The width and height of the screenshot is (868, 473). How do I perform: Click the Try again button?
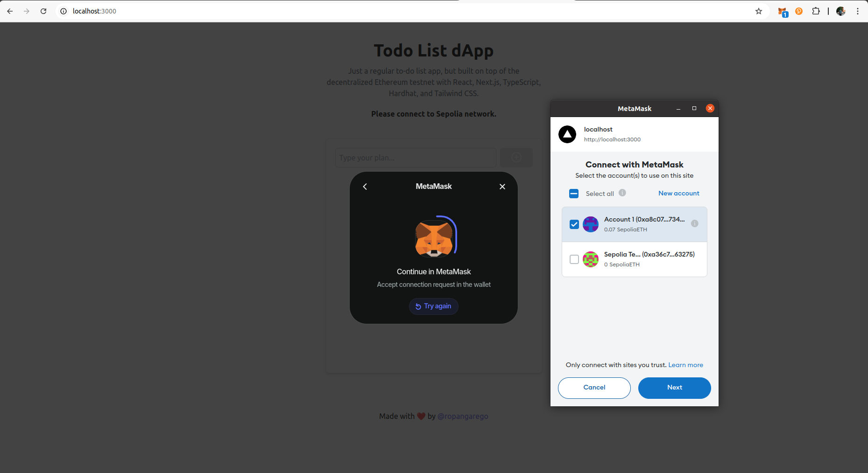coord(434,306)
